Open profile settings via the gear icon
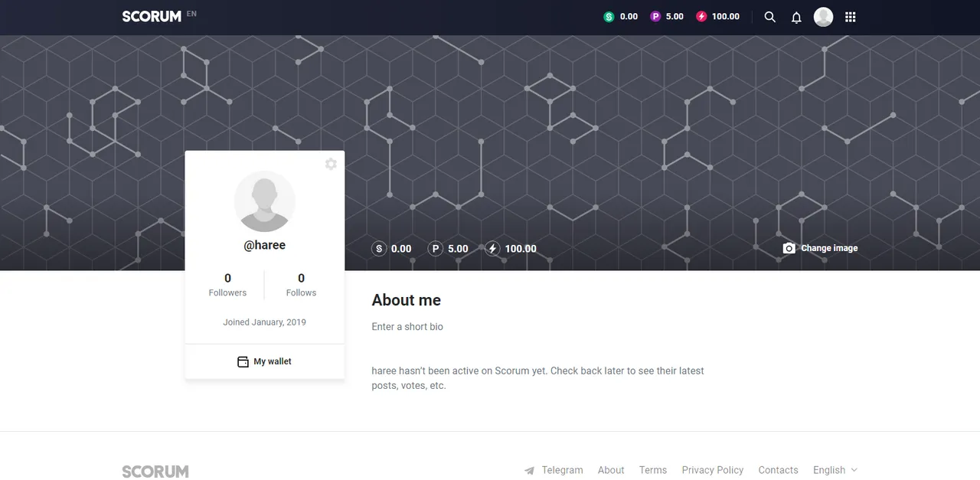This screenshot has width=980, height=480. click(x=331, y=164)
